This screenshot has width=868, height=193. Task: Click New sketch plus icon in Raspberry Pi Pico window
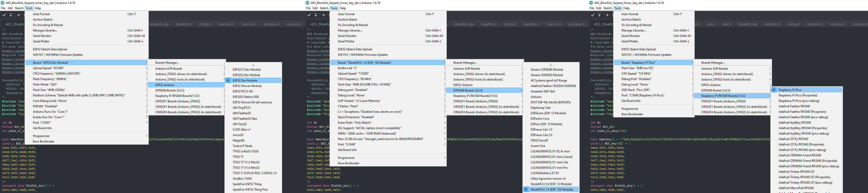point(607,15)
